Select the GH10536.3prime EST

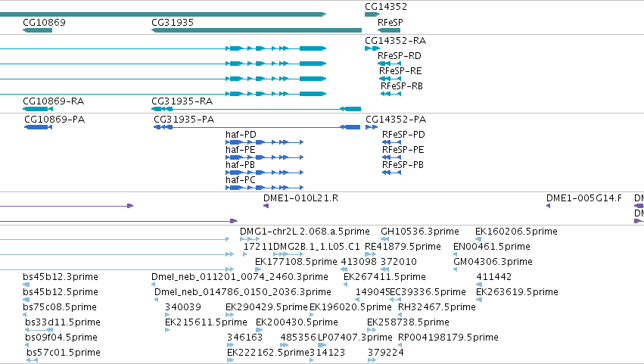[x=384, y=239]
